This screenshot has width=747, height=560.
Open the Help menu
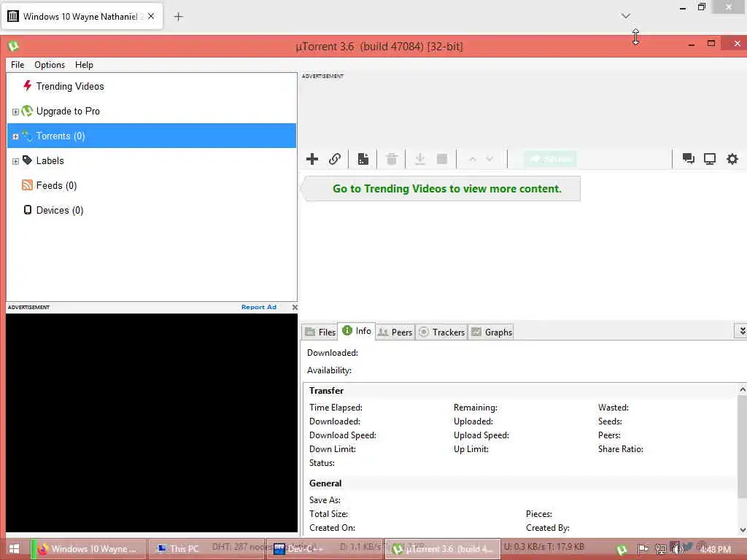84,65
